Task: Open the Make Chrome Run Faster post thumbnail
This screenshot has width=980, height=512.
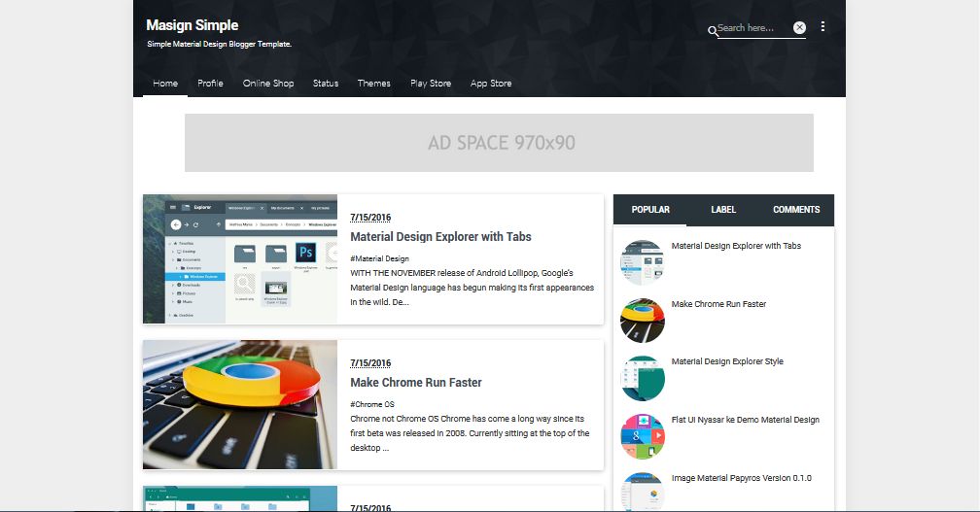Action: pyautogui.click(x=240, y=404)
